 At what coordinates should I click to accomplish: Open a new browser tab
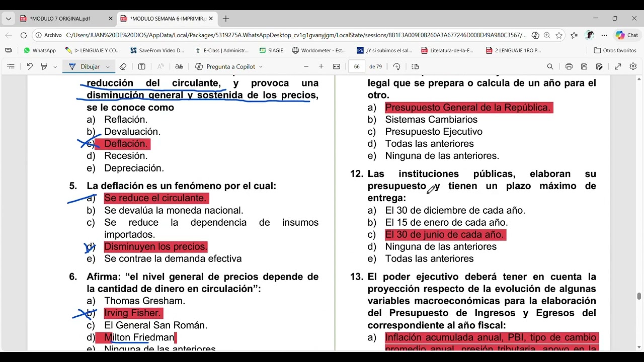(226, 19)
